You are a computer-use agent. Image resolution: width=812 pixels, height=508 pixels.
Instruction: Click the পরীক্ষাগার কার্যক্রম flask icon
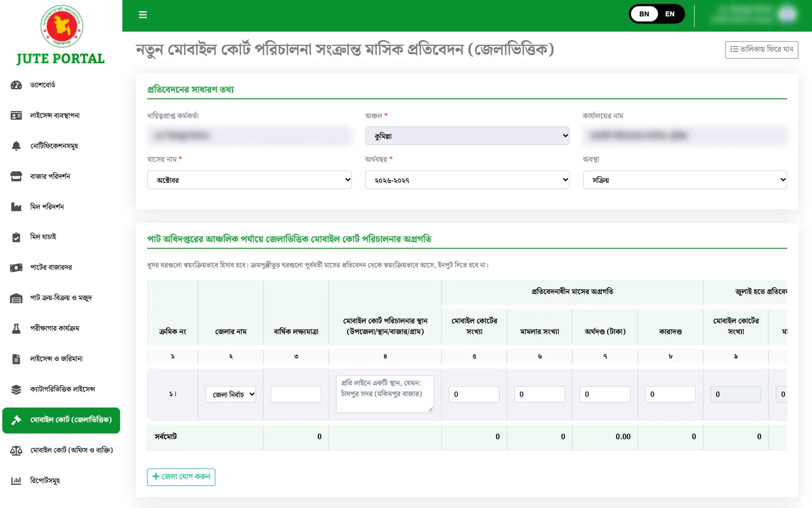point(16,328)
